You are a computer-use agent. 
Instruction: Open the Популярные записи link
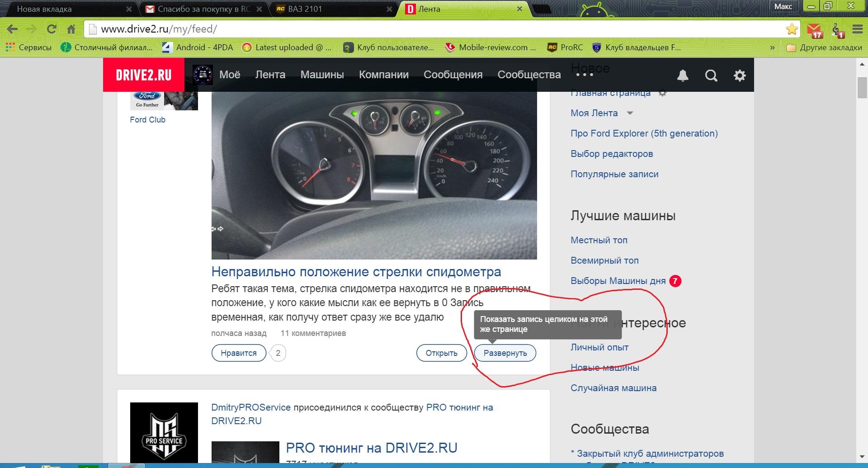pyautogui.click(x=614, y=174)
